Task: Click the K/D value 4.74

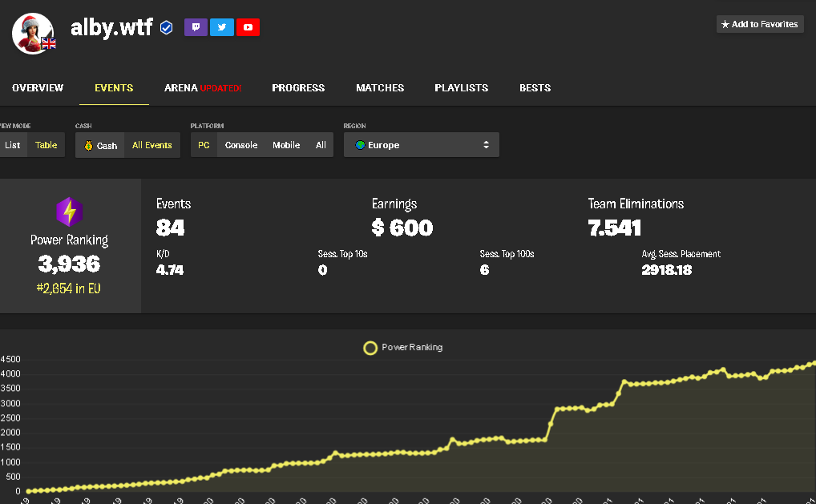Action: click(170, 270)
